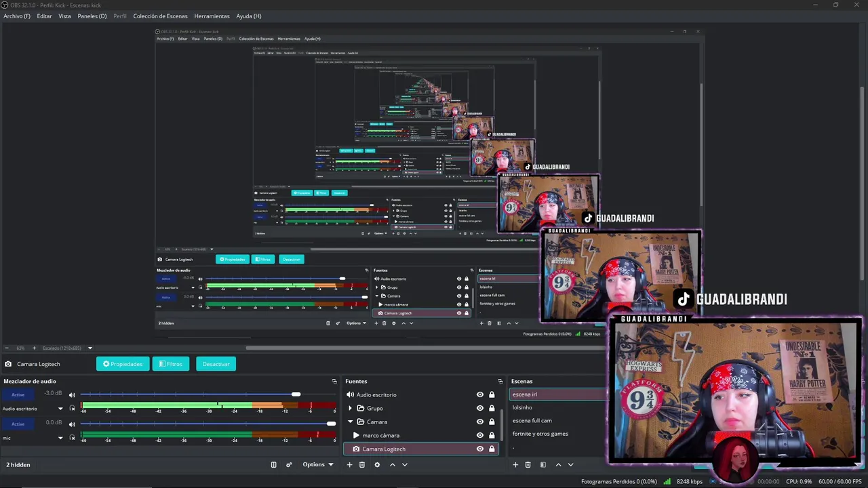Open the preview scaling dropdown
Viewport: 868px width, 488px height.
pos(90,348)
